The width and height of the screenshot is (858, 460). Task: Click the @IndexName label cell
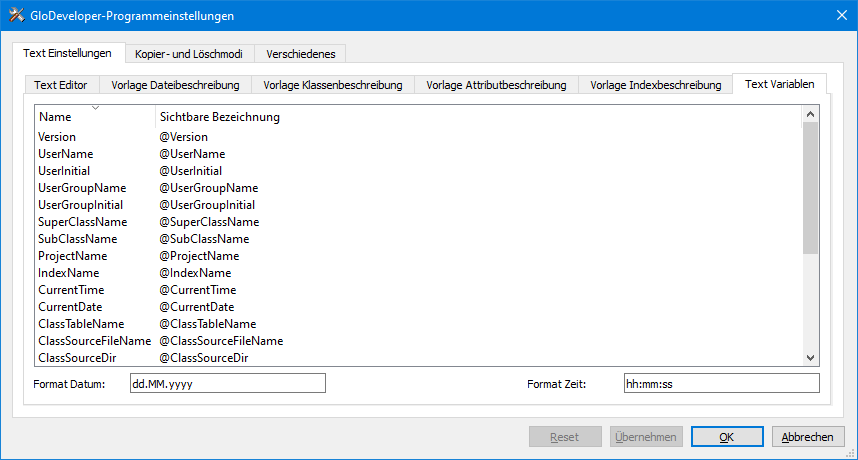pyautogui.click(x=195, y=272)
